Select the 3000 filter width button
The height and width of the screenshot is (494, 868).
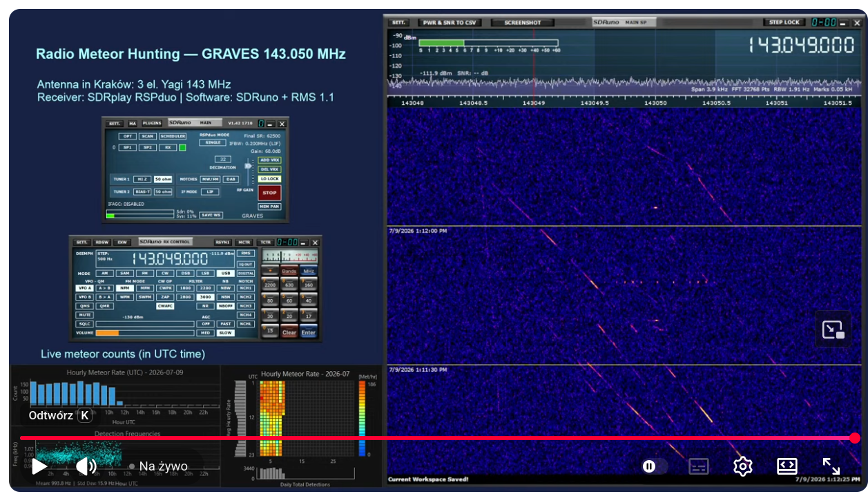(205, 297)
